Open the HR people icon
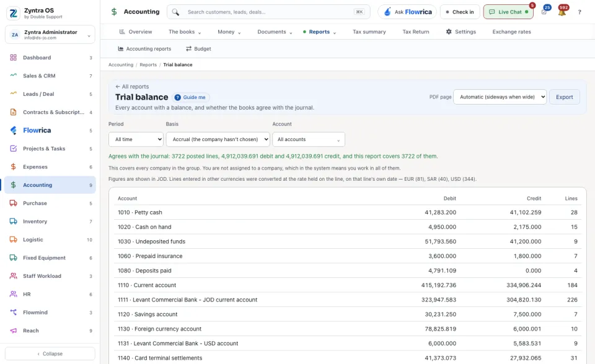The width and height of the screenshot is (595, 364). [13, 294]
